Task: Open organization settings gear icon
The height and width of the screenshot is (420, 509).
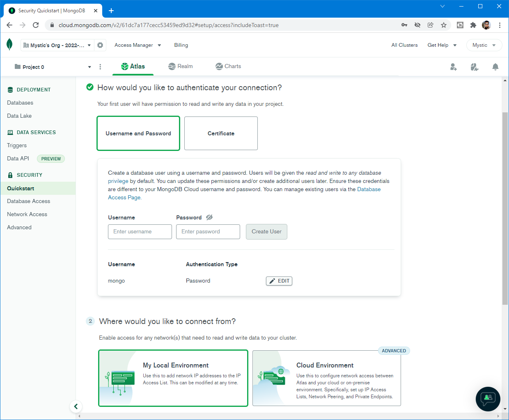Action: coord(100,45)
